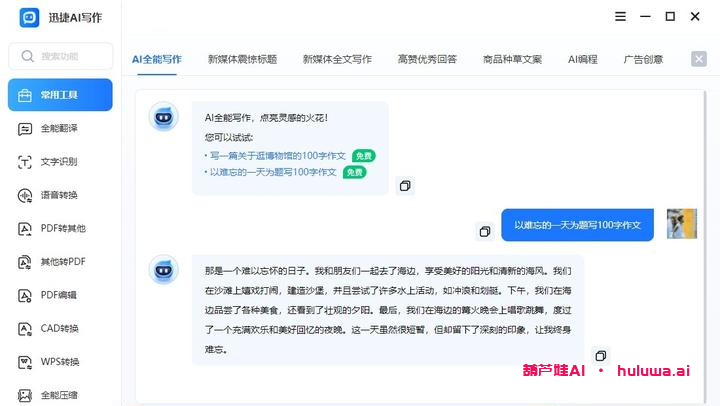This screenshot has height=406, width=720.
Task: Switch to the AI编程 tab
Action: [x=583, y=59]
